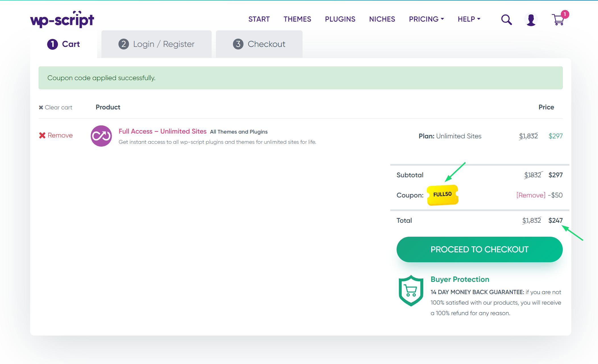Click the 'All Themes and Plugins' label
Image resolution: width=598 pixels, height=364 pixels.
[239, 132]
